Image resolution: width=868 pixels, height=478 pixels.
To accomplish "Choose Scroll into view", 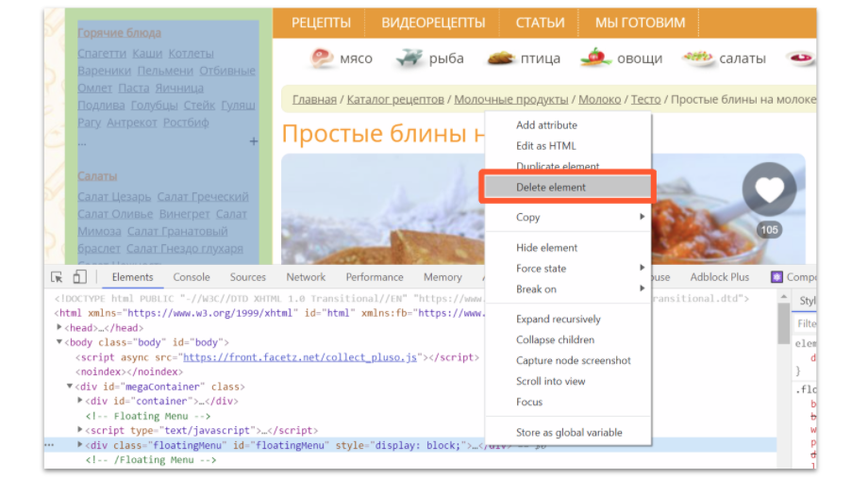I will tap(568, 381).
